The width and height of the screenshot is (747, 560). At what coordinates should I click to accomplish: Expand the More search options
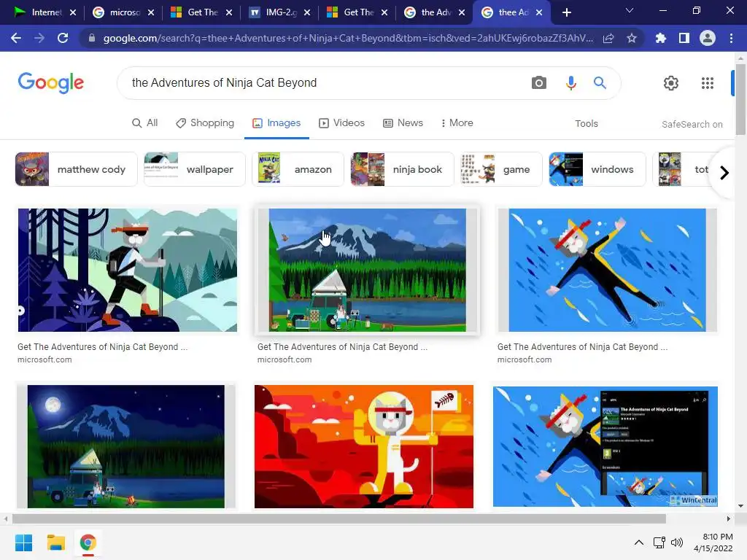[457, 122]
